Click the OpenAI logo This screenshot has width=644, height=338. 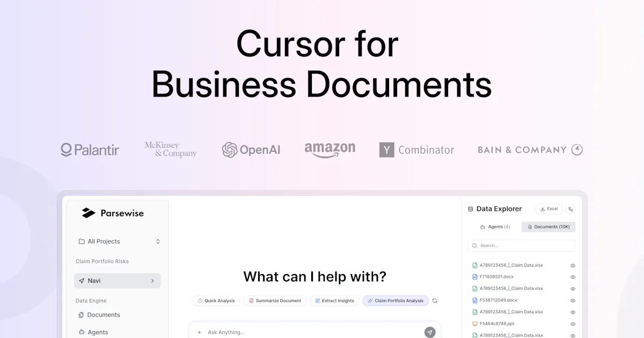click(251, 150)
